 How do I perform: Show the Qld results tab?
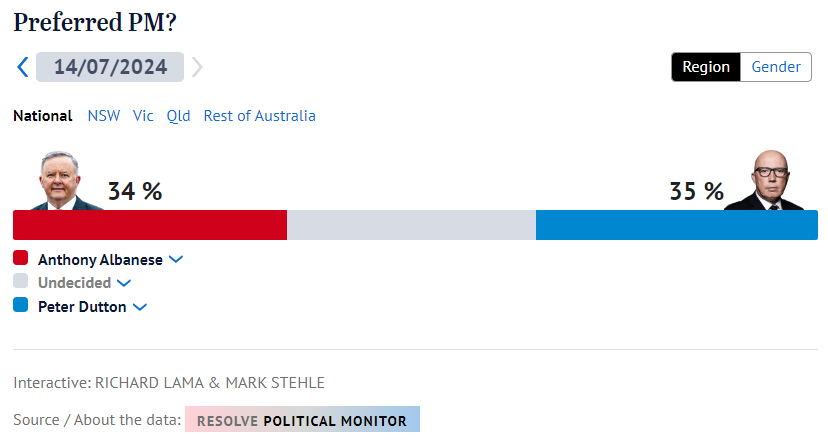(x=178, y=115)
